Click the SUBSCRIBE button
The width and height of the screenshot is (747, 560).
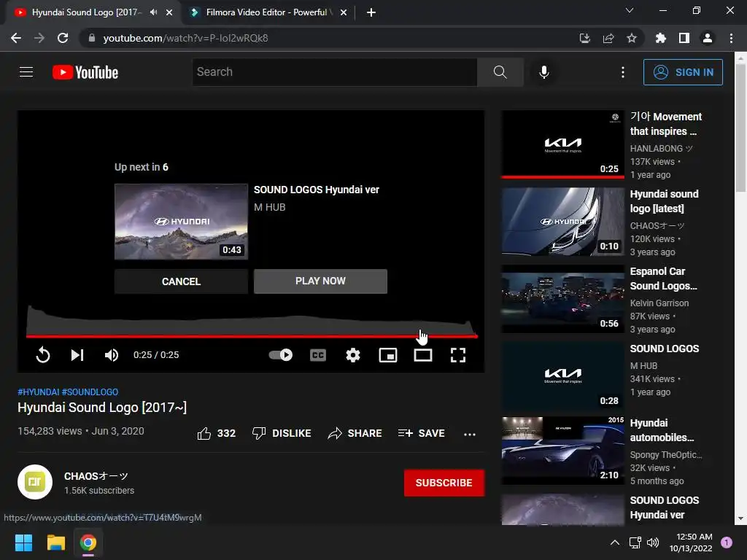(x=444, y=483)
